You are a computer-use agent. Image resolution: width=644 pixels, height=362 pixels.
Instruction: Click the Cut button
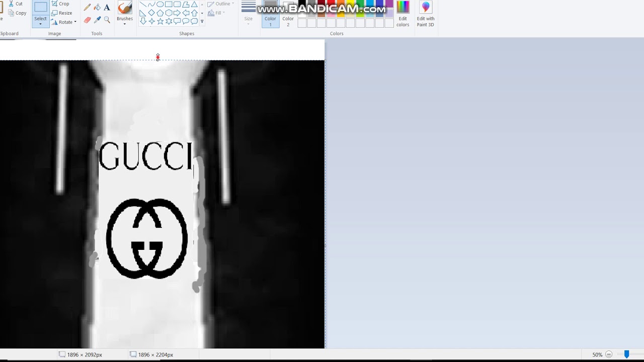[x=16, y=4]
